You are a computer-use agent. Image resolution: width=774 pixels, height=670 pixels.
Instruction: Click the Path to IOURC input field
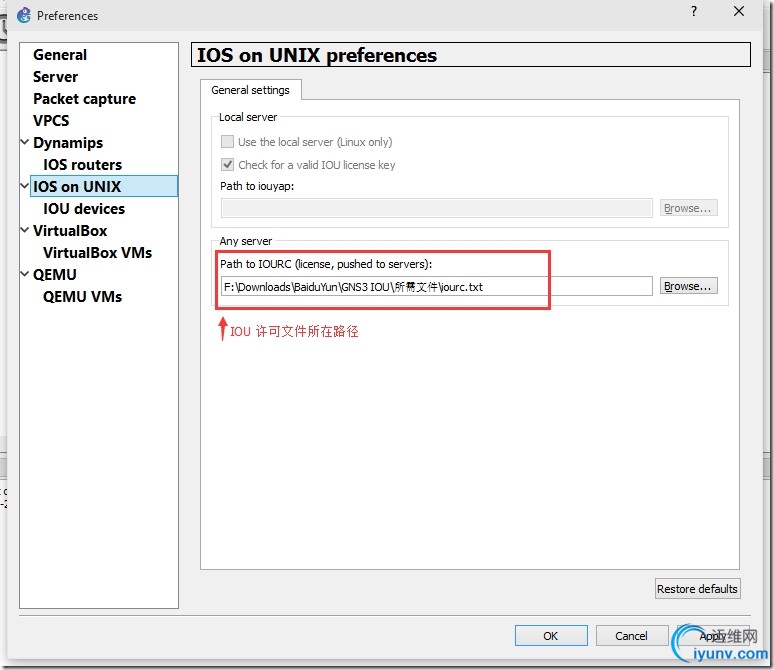437,286
